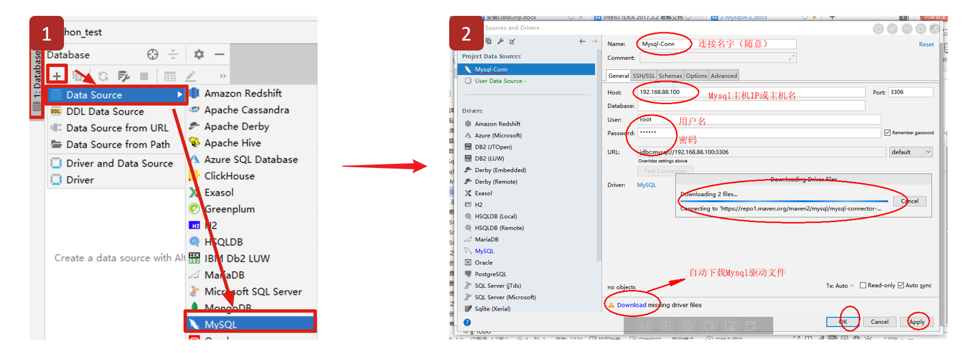Click the stop square icon in Database toolbar
This screenshot has height=353, width=980.
144,76
